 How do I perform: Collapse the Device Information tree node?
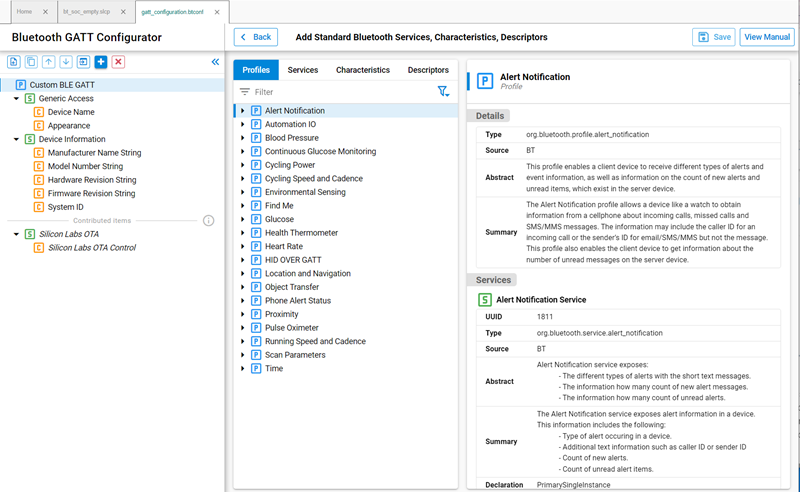pyautogui.click(x=17, y=139)
